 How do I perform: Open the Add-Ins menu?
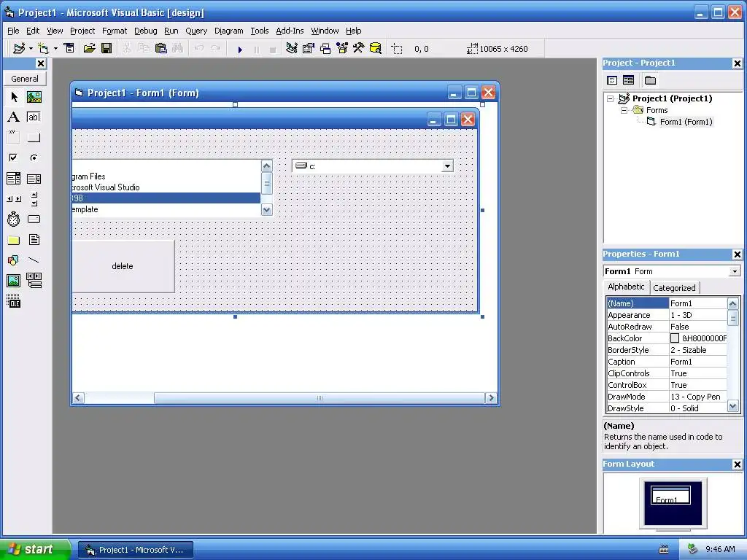click(x=290, y=31)
